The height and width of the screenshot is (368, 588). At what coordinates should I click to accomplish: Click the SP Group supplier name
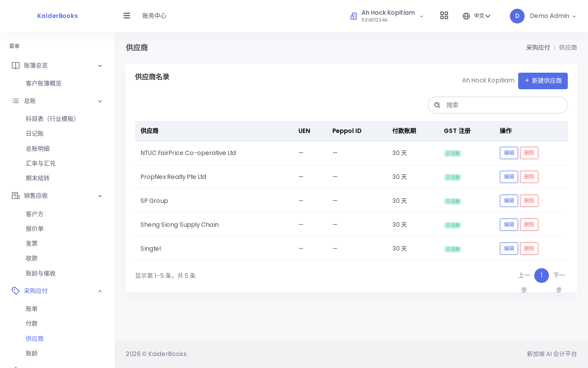(x=154, y=201)
